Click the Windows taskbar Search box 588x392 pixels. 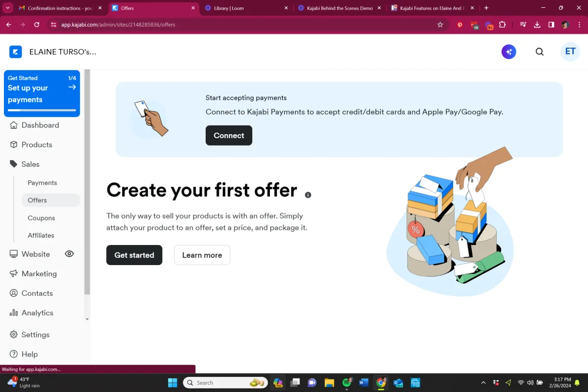225,382
